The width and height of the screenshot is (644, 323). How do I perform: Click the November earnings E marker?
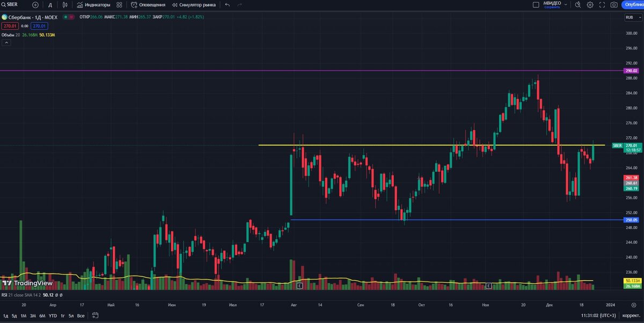[488, 286]
